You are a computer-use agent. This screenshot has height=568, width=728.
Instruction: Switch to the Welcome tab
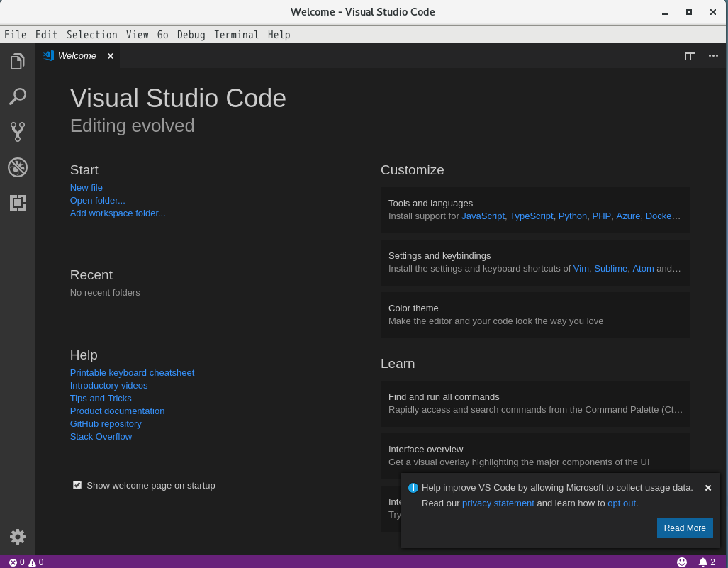click(77, 55)
